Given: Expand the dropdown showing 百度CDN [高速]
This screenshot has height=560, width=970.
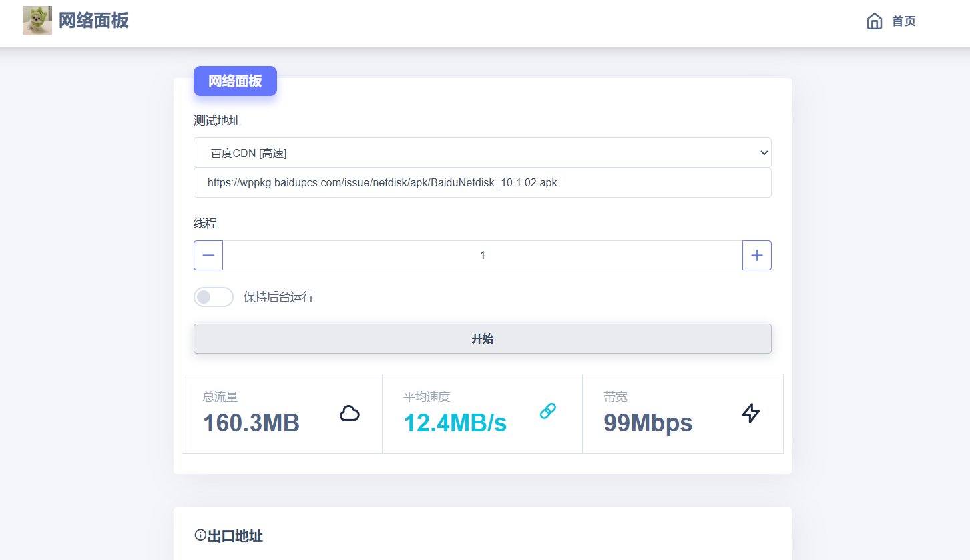Looking at the screenshot, I should tap(482, 152).
